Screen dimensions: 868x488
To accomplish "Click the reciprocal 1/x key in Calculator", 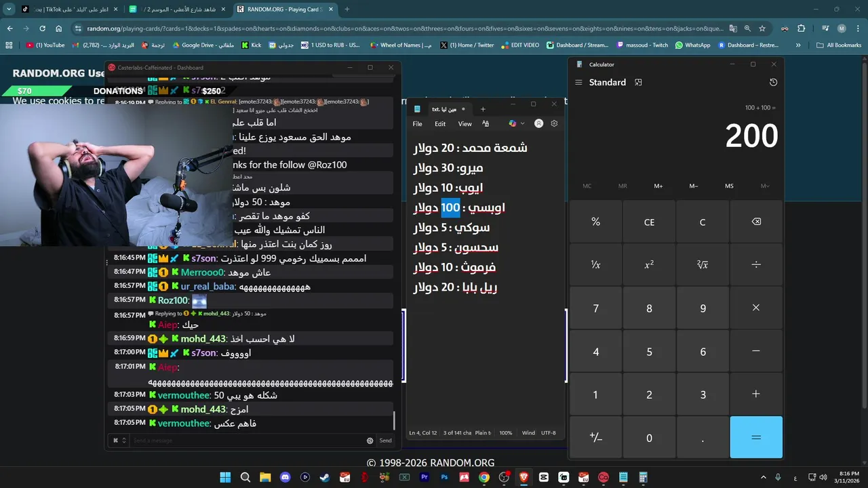I will click(595, 264).
